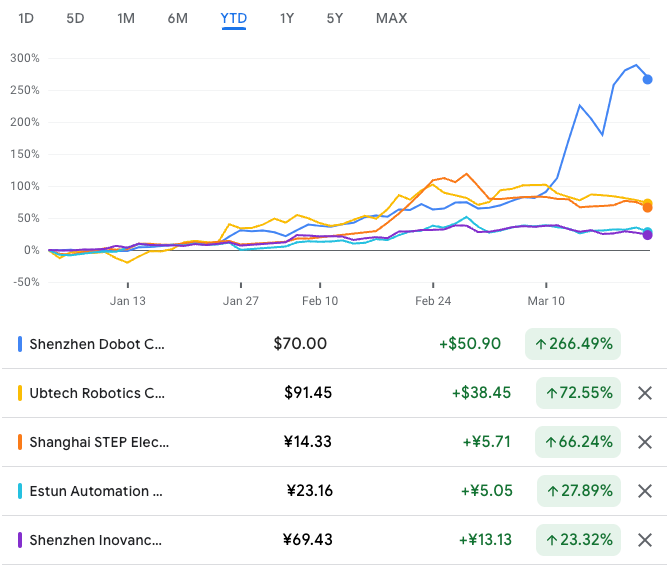Click the 66.24% gain badge
The image size is (667, 567).
pyautogui.click(x=578, y=442)
